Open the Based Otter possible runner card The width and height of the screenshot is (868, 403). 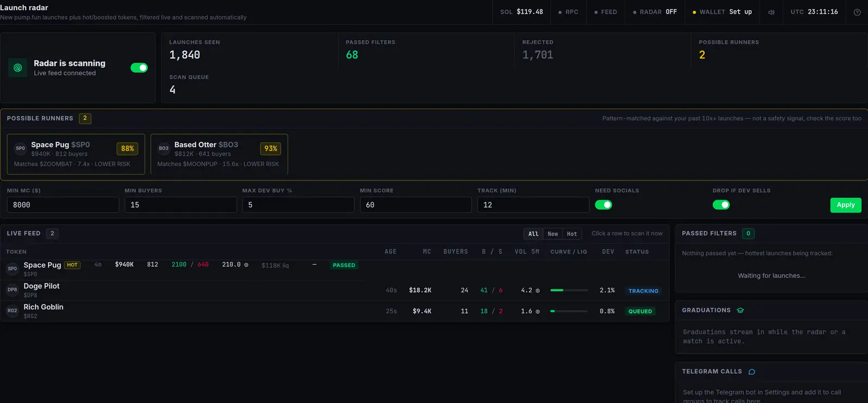pos(219,154)
